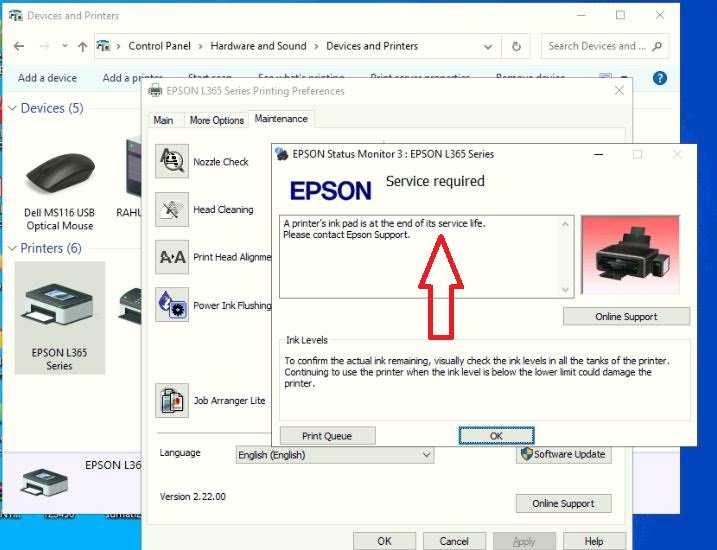Click the back arrow in Devices and Printers
The height and width of the screenshot is (550, 717).
tap(19, 46)
